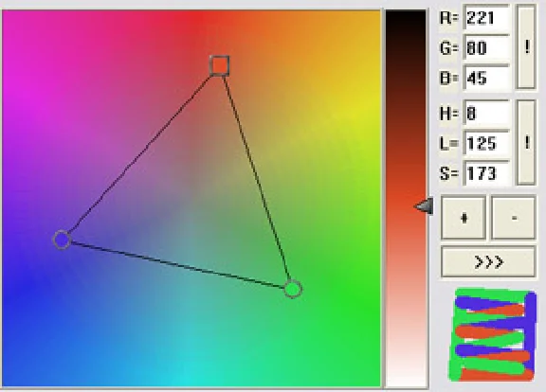Viewport: 546px width, 392px height.
Task: Click the color scheme preview thumbnail
Action: coord(492,334)
